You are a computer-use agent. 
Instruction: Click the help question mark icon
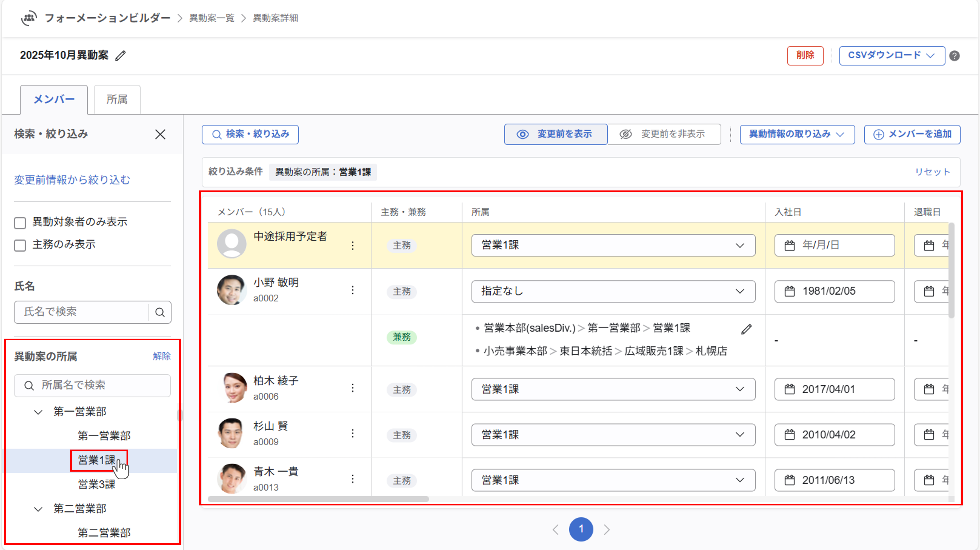point(954,56)
